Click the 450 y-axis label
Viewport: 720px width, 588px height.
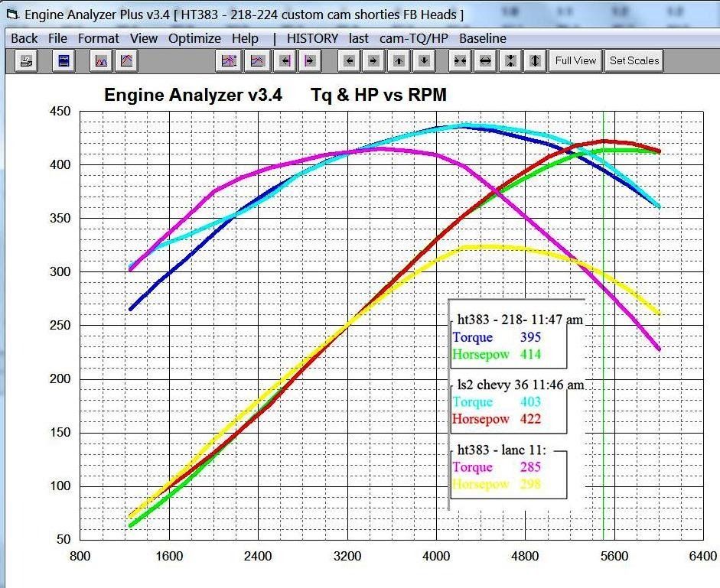click(60, 112)
